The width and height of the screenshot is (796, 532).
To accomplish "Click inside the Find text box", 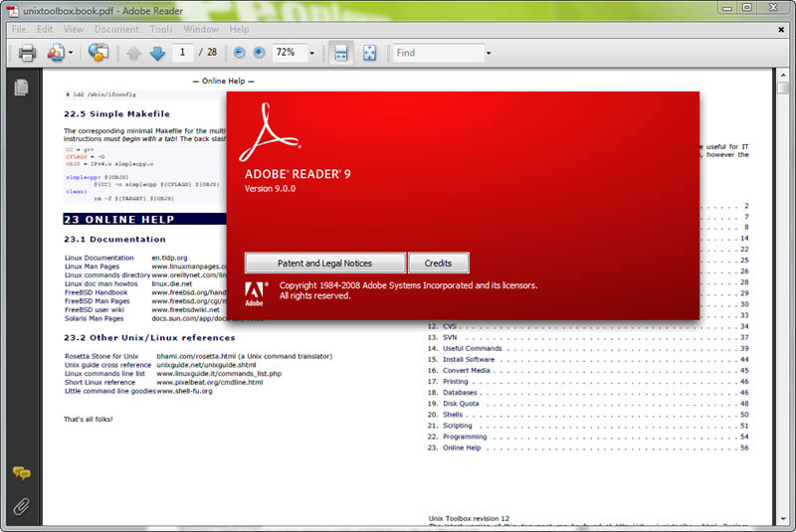I will (x=436, y=53).
